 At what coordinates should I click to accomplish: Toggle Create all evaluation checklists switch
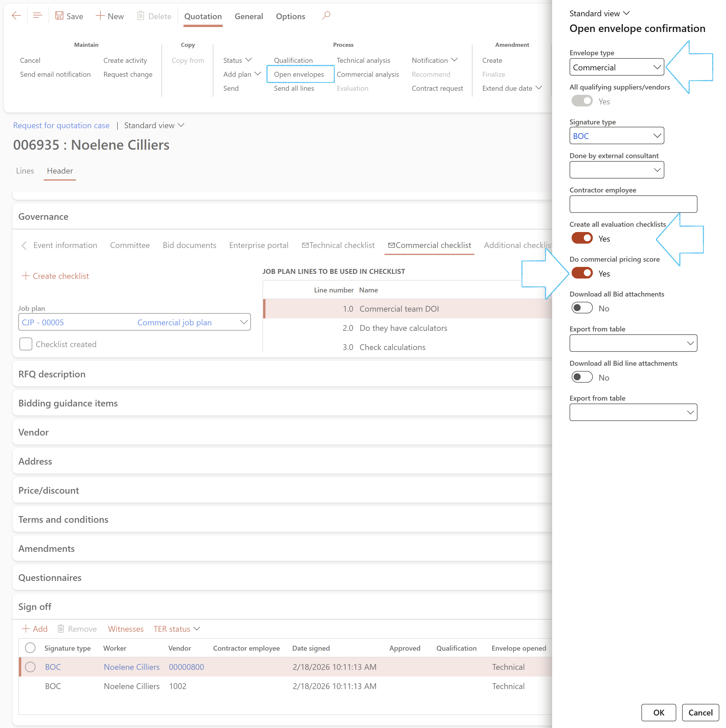click(x=582, y=238)
